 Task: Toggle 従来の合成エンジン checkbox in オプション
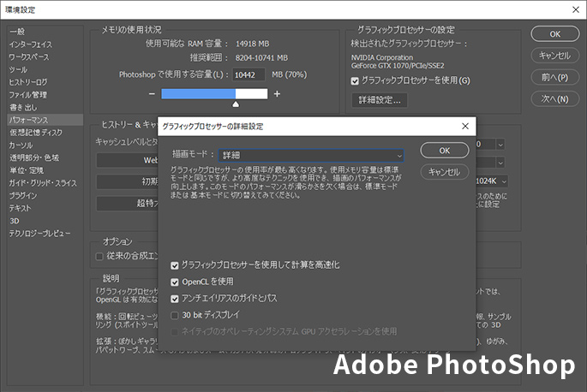click(99, 257)
